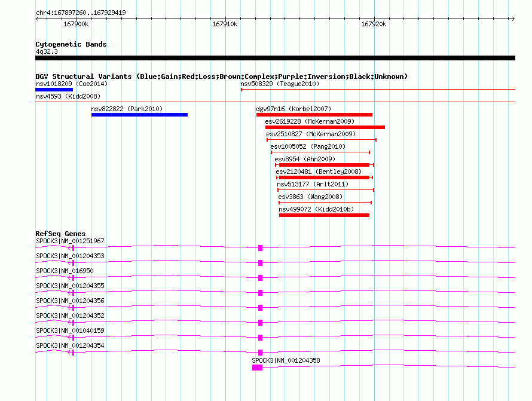532x401 pixels.
Task: Select esv2619228 (McKernan2009) red bar
Action: pos(325,127)
